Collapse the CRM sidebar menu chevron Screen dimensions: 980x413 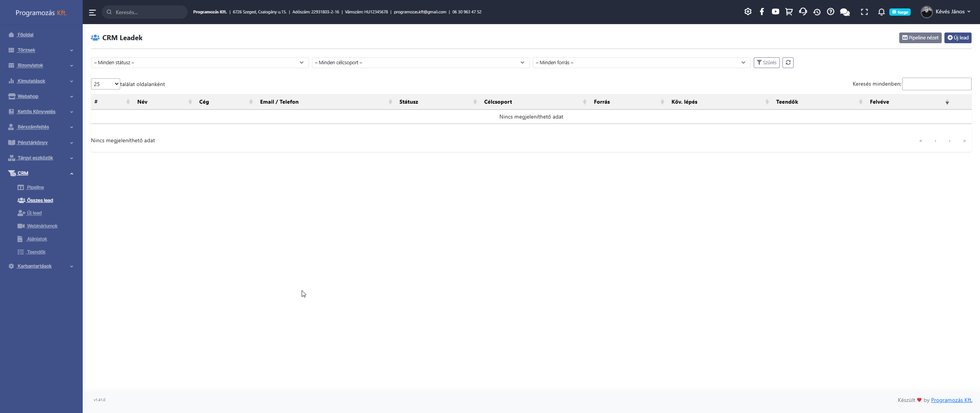coord(72,174)
